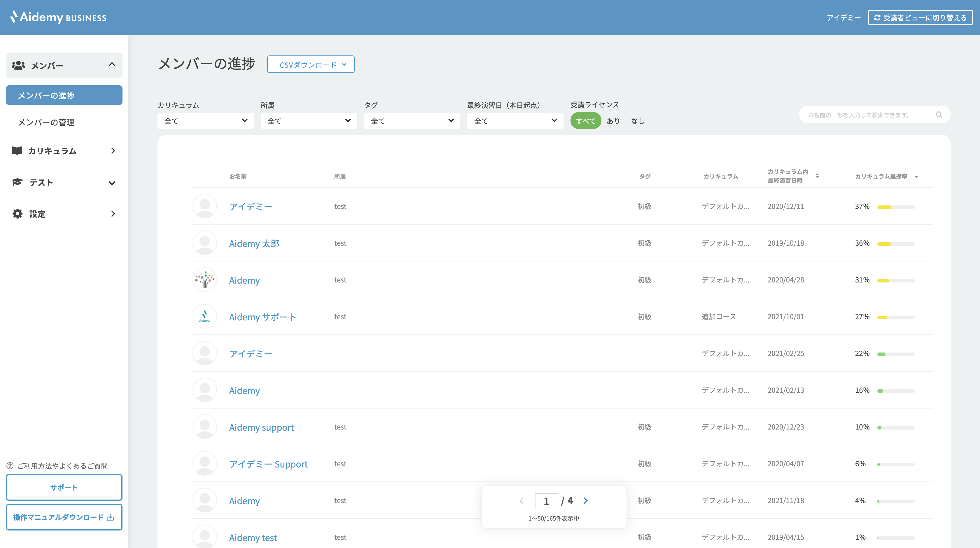
Task: Click the メンバー people icon in sidebar
Action: (x=18, y=65)
